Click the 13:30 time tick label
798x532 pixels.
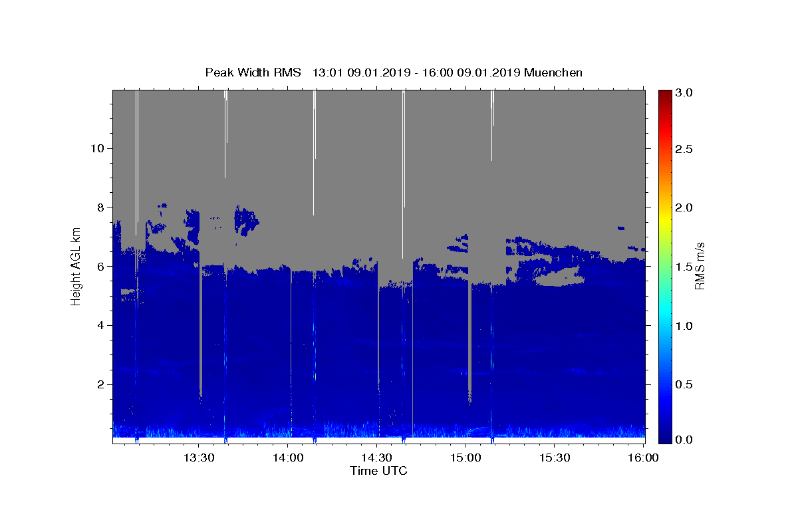198,458
